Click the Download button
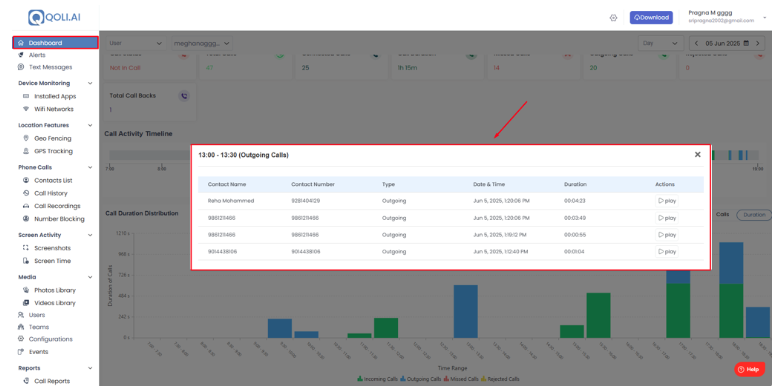The image size is (777, 391). click(x=651, y=17)
